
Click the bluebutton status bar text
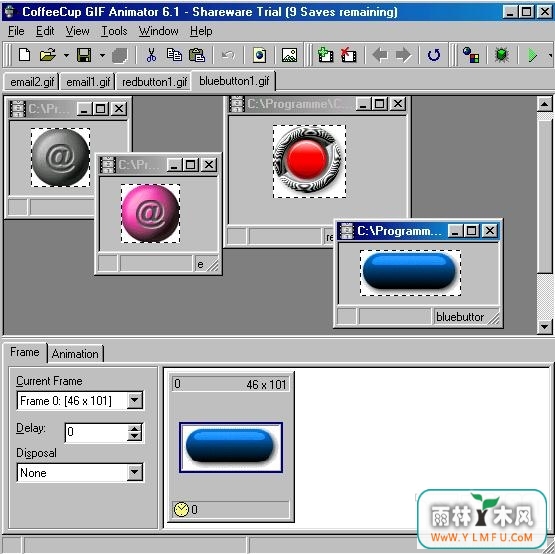tap(459, 317)
